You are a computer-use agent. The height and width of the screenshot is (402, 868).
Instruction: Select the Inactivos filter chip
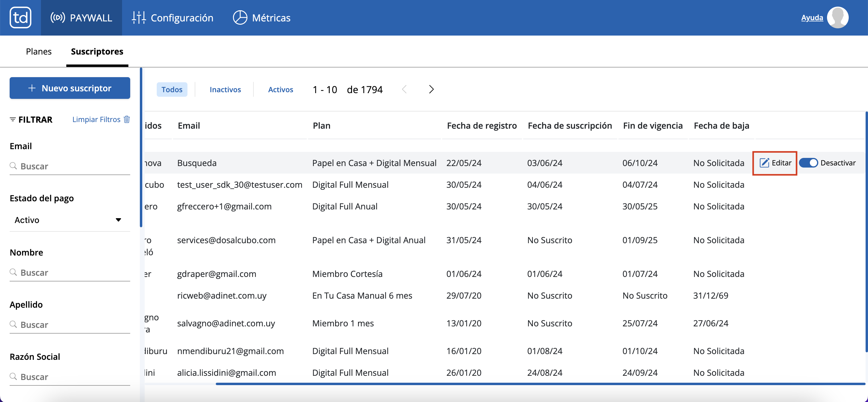point(225,90)
